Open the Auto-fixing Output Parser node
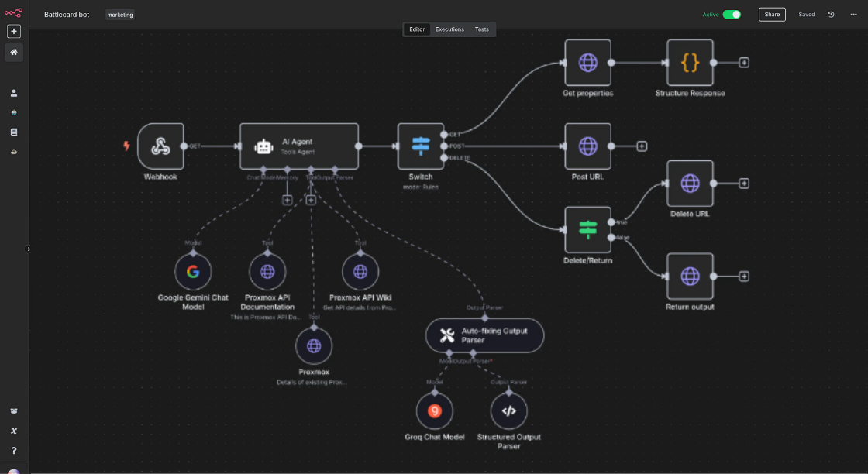 coord(485,335)
